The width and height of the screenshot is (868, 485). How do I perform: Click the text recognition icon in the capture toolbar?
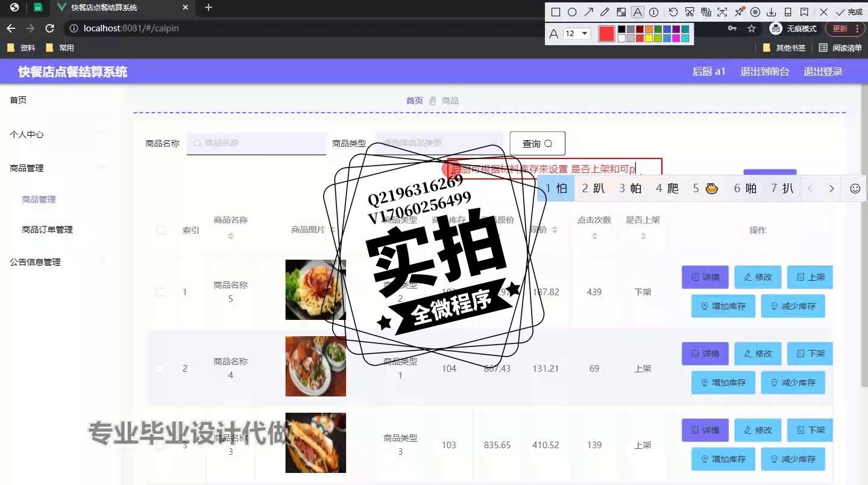point(722,12)
